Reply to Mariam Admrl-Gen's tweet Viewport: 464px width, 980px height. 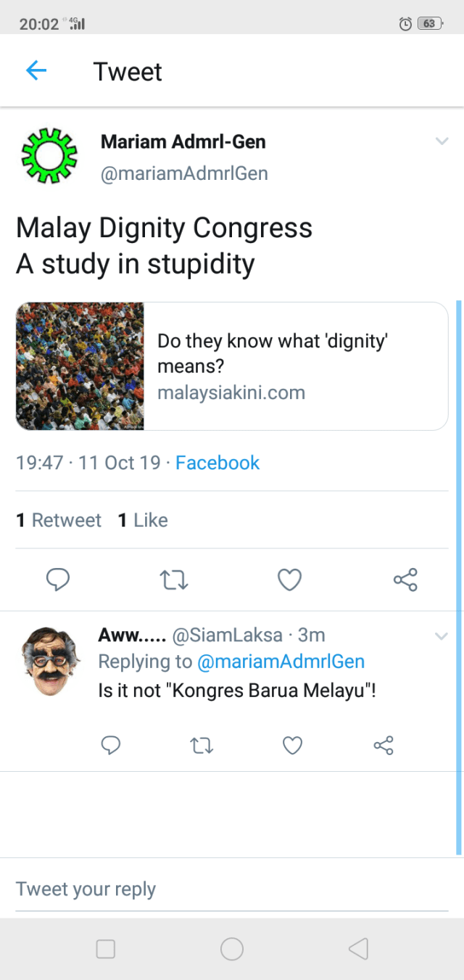(57, 580)
